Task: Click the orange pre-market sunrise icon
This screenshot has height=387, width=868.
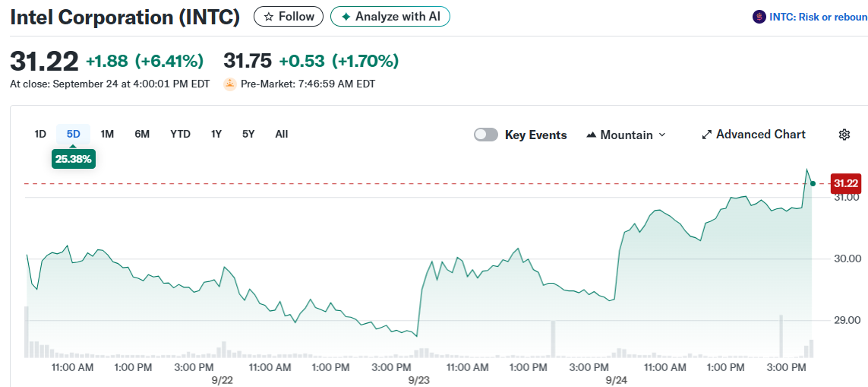Action: click(230, 84)
